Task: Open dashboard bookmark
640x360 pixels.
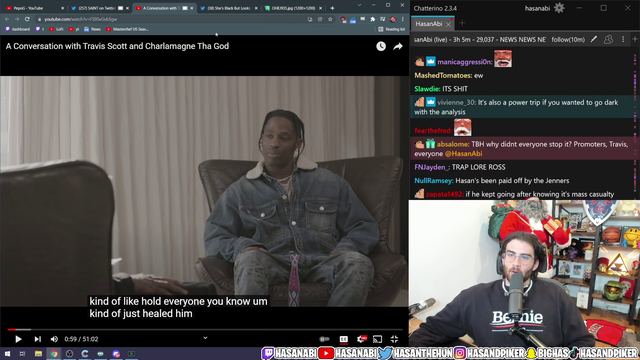Action: tap(18, 29)
